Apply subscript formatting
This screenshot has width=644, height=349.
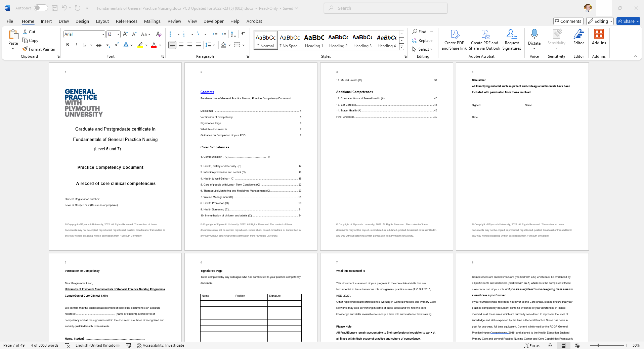point(108,45)
